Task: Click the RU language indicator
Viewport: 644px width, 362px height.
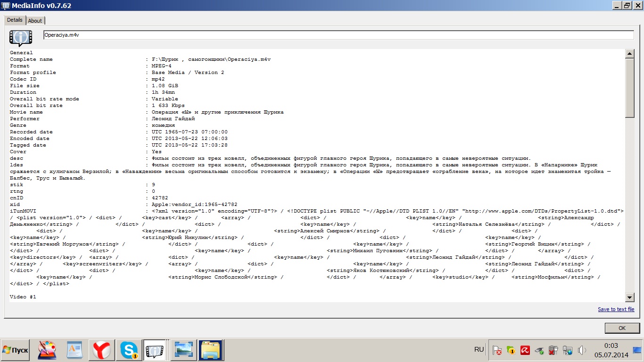Action: click(479, 349)
